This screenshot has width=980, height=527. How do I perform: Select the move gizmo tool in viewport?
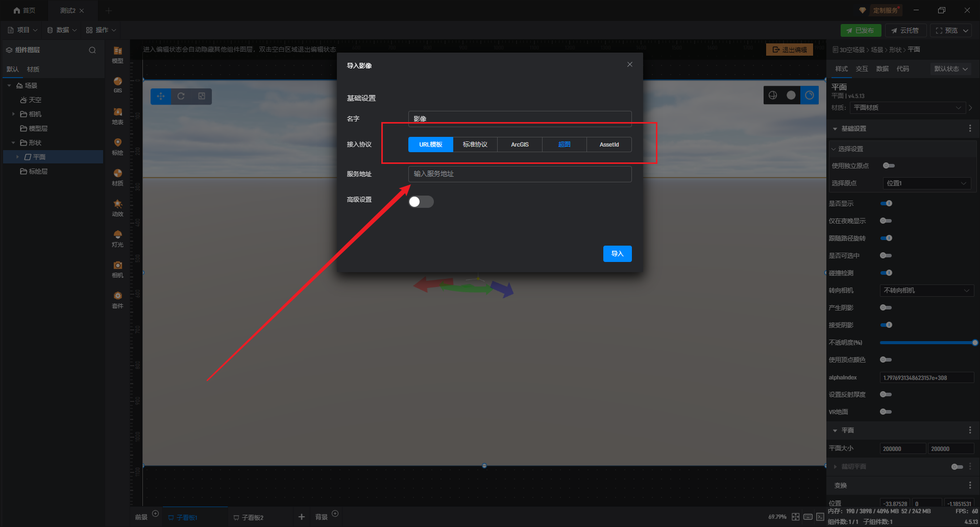(161, 97)
